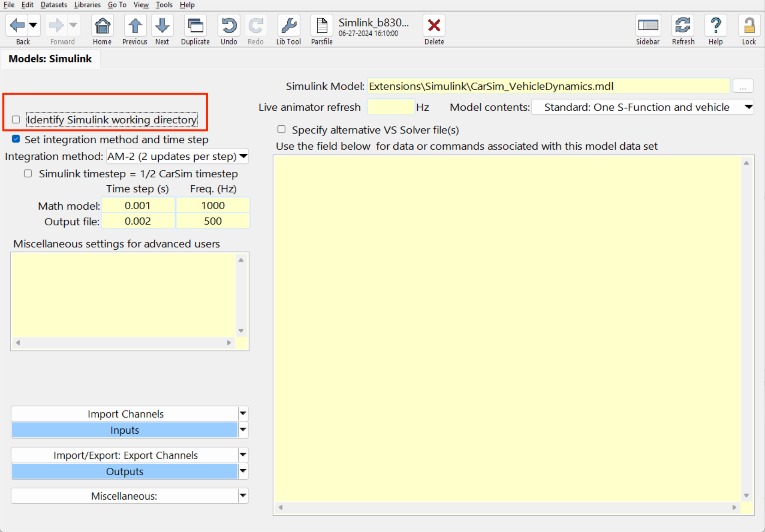Click the Simlink_b830... dataset title
765x532 pixels.
[374, 22]
